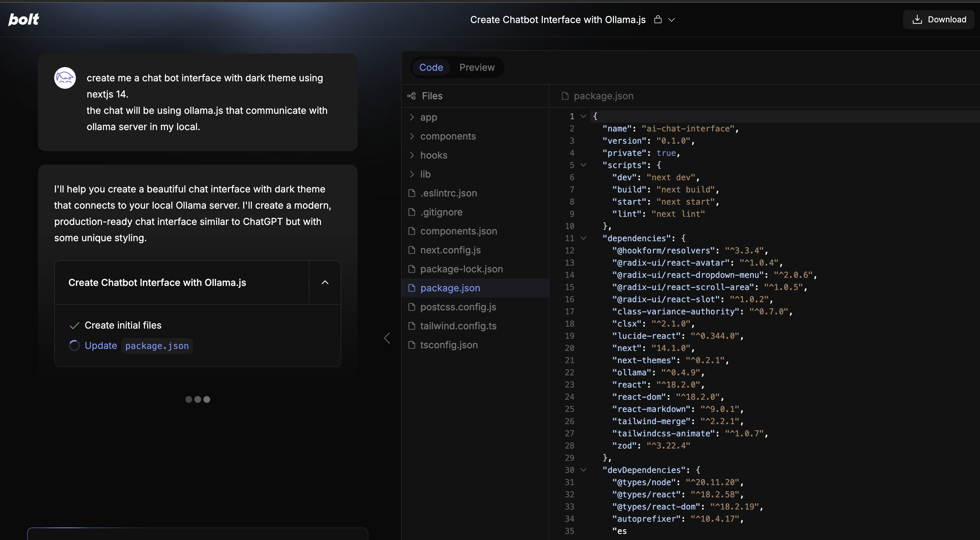Screen dimensions: 980x540
Task: Click file icon in package.json editor header
Action: [x=565, y=96]
